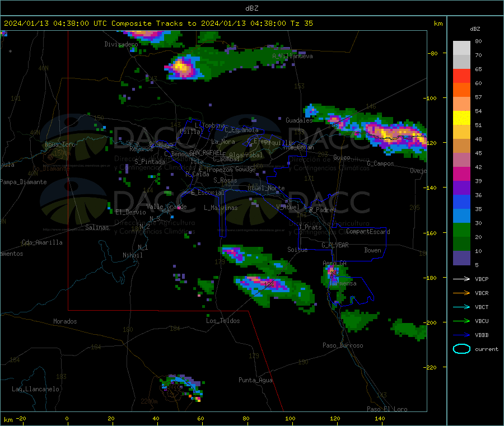
Task: Click the Salinas place label
Action: (x=97, y=227)
